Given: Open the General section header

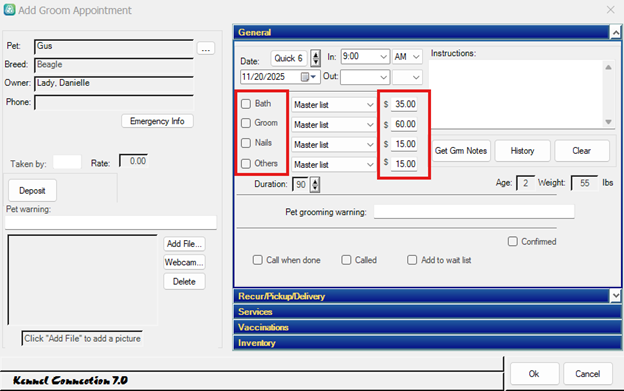Looking at the screenshot, I should (422, 32).
